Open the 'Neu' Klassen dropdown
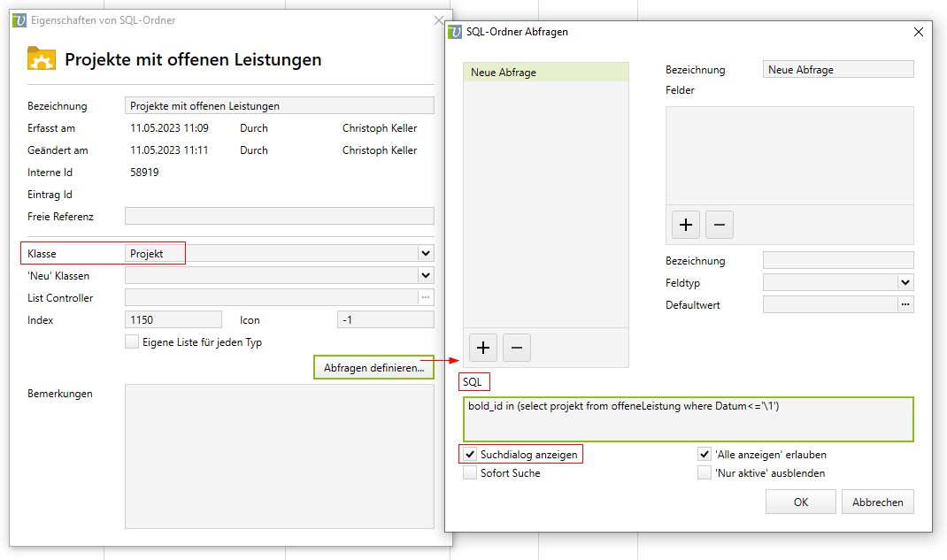This screenshot has height=560, width=947. point(426,276)
